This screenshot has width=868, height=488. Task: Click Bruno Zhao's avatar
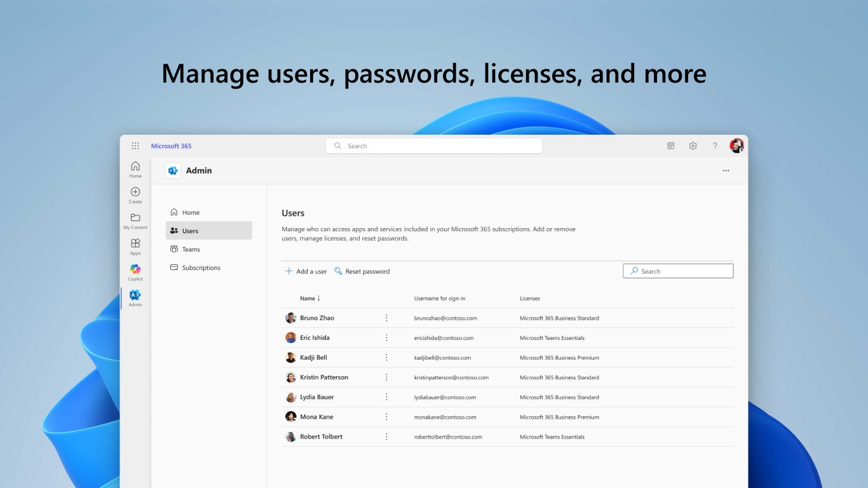(290, 318)
